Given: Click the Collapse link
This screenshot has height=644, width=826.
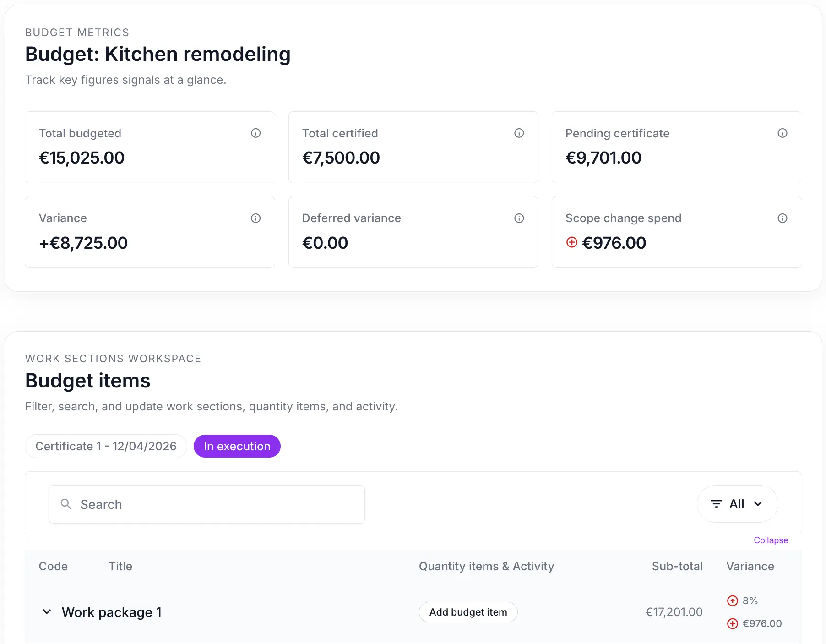Looking at the screenshot, I should click(x=771, y=540).
